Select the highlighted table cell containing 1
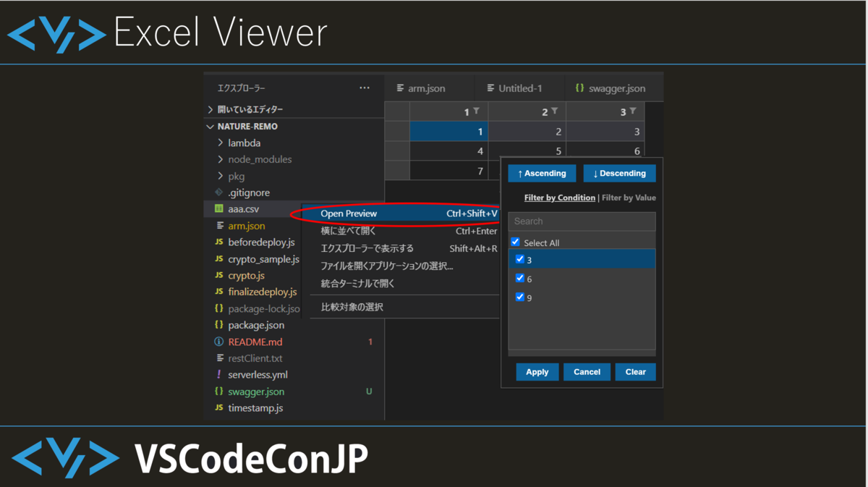 pyautogui.click(x=448, y=131)
